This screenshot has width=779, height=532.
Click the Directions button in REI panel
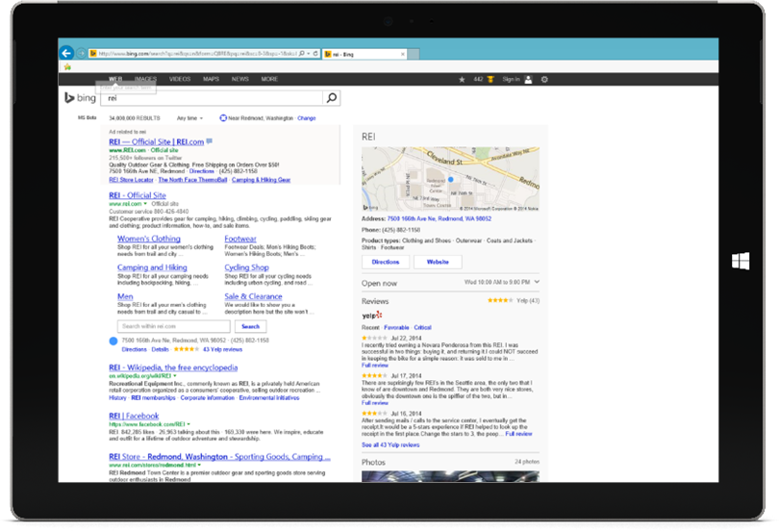point(386,262)
